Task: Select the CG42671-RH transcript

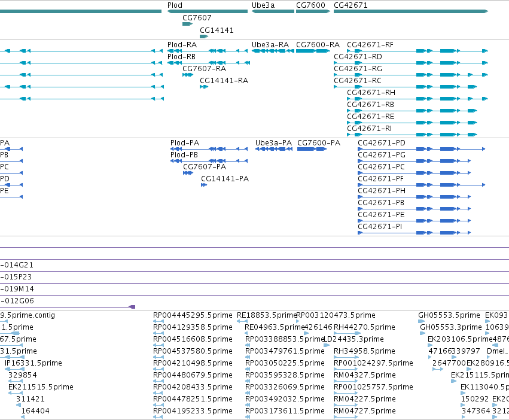Action: coord(417,99)
